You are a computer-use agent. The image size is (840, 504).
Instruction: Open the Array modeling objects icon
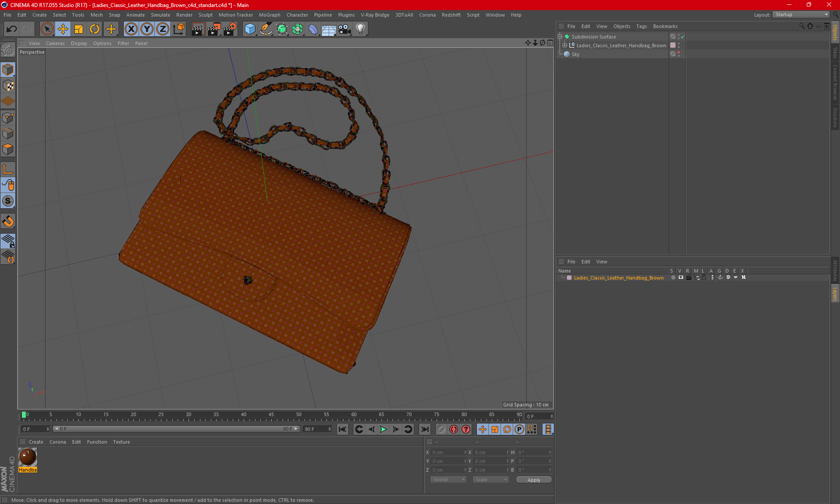point(297,29)
